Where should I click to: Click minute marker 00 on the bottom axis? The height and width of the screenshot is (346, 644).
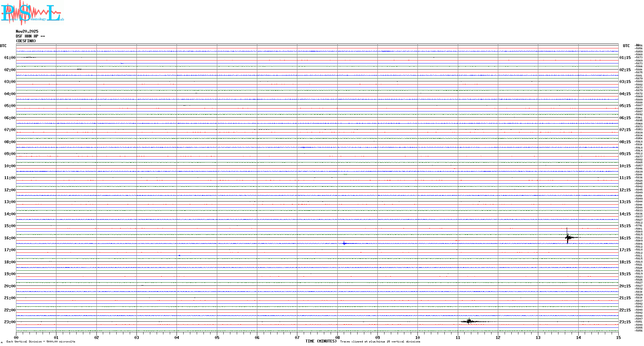click(16, 337)
